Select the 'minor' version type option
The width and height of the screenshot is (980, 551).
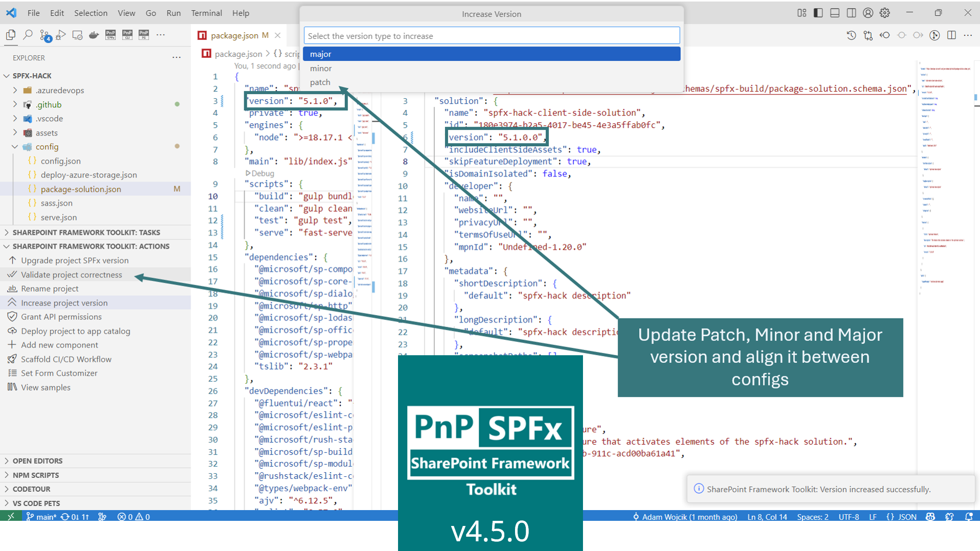click(320, 68)
